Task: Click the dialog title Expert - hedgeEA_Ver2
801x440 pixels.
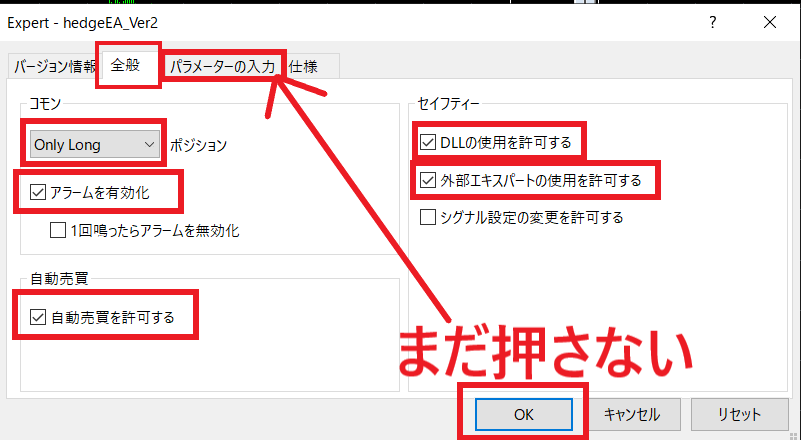Action: [83, 23]
